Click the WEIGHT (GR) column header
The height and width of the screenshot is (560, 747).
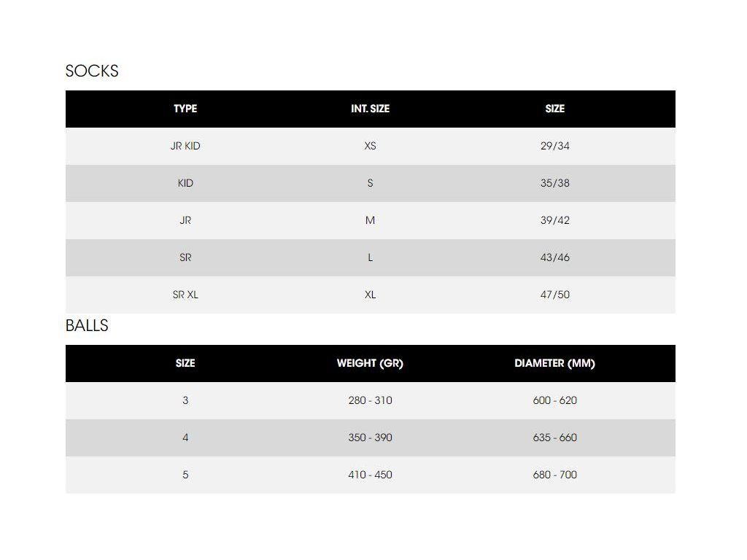coord(370,363)
